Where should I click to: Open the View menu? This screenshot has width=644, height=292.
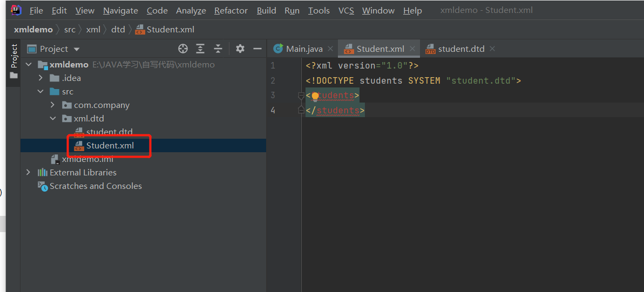coord(85,11)
